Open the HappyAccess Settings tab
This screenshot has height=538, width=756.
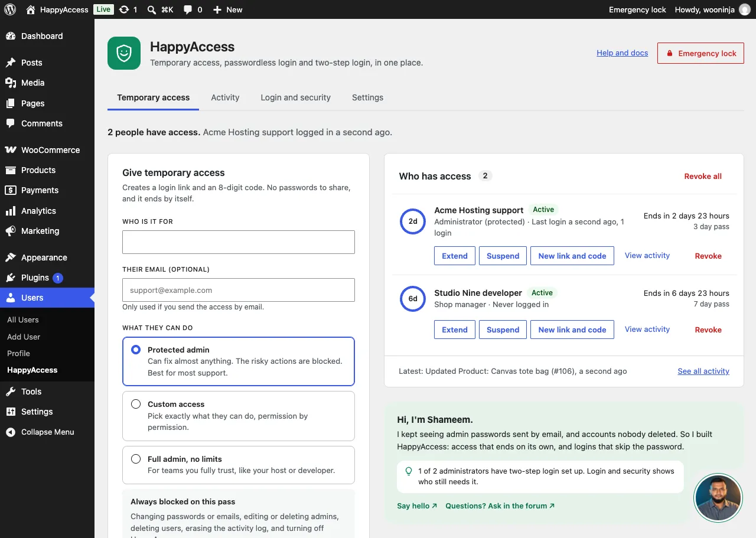[367, 97]
